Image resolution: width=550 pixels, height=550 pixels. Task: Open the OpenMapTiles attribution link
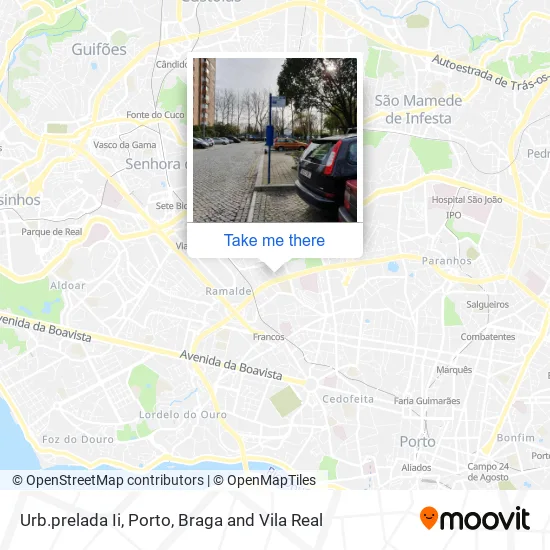(265, 480)
